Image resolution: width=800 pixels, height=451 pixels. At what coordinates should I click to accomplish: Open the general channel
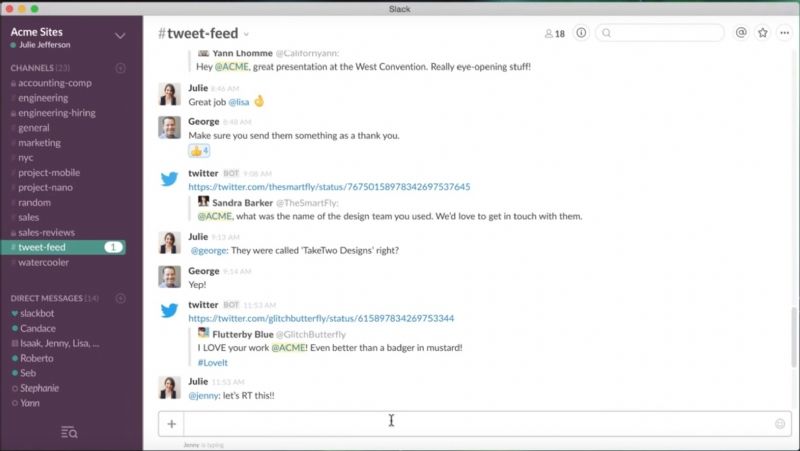tap(34, 128)
